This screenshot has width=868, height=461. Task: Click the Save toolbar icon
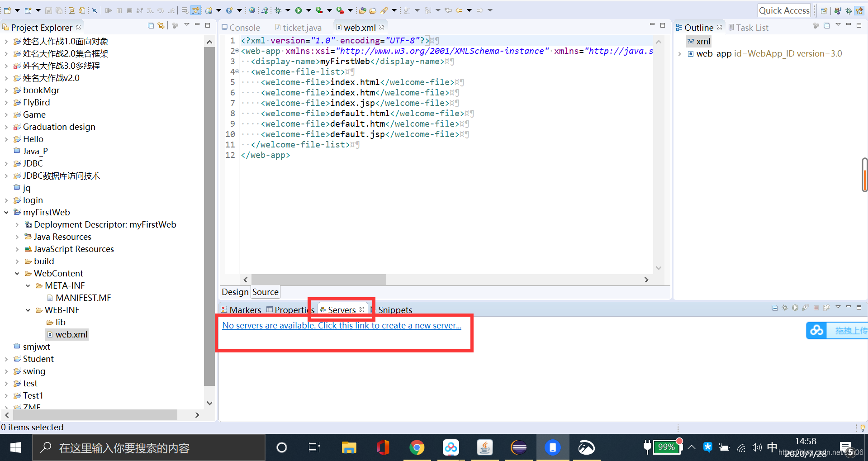tap(48, 10)
